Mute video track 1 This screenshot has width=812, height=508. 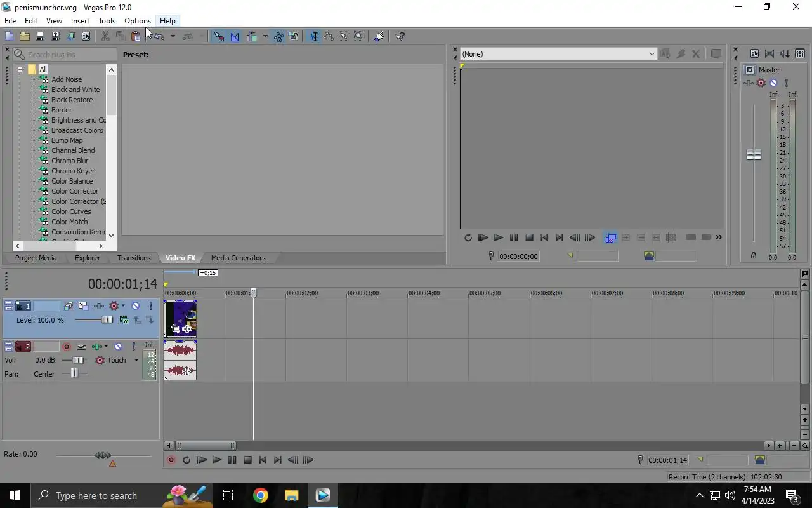(x=135, y=306)
